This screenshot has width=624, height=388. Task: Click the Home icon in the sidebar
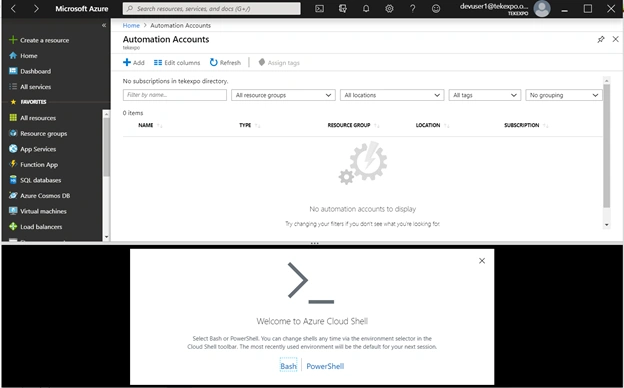tap(13, 55)
